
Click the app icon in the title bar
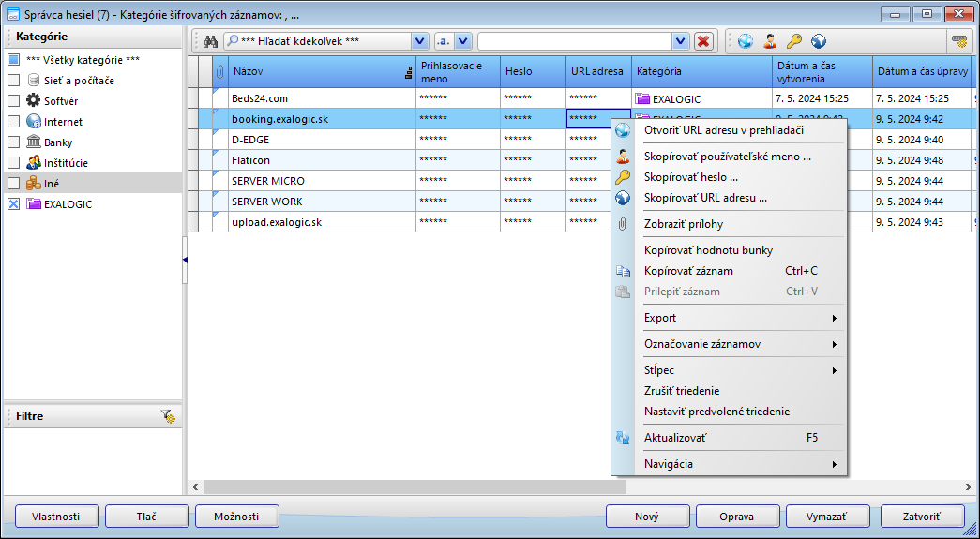12,13
